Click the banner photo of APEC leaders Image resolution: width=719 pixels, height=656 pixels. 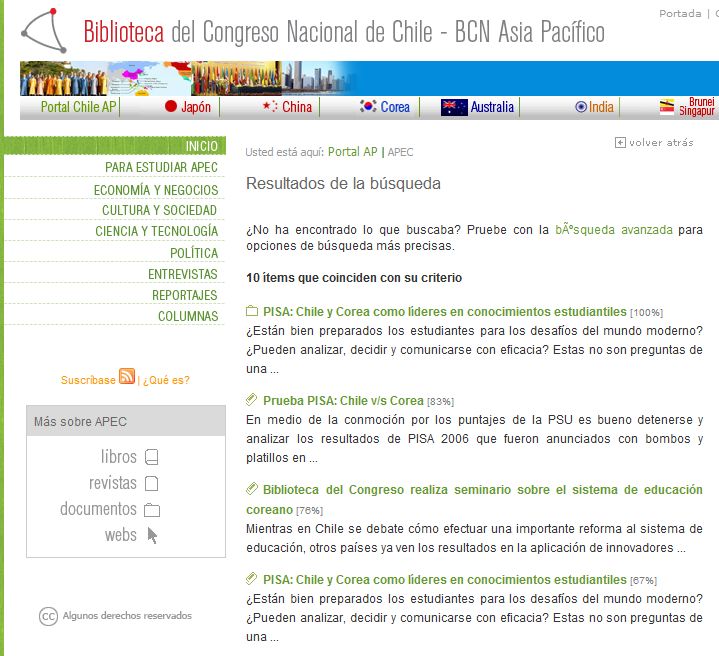coord(64,78)
